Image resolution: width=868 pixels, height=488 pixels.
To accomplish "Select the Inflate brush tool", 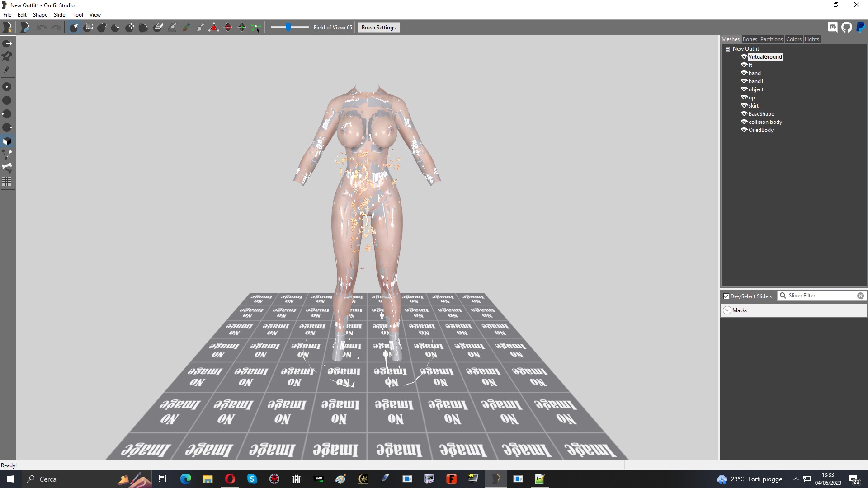I will 102,28.
